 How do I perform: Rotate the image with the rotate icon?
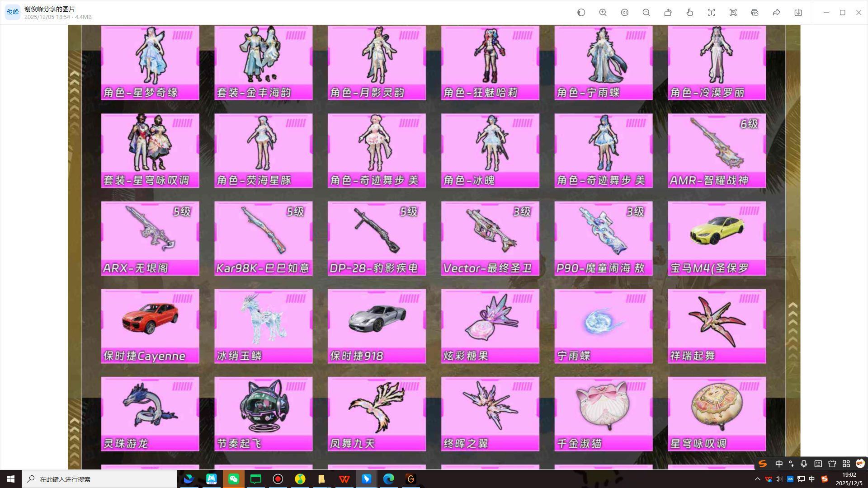tap(668, 13)
